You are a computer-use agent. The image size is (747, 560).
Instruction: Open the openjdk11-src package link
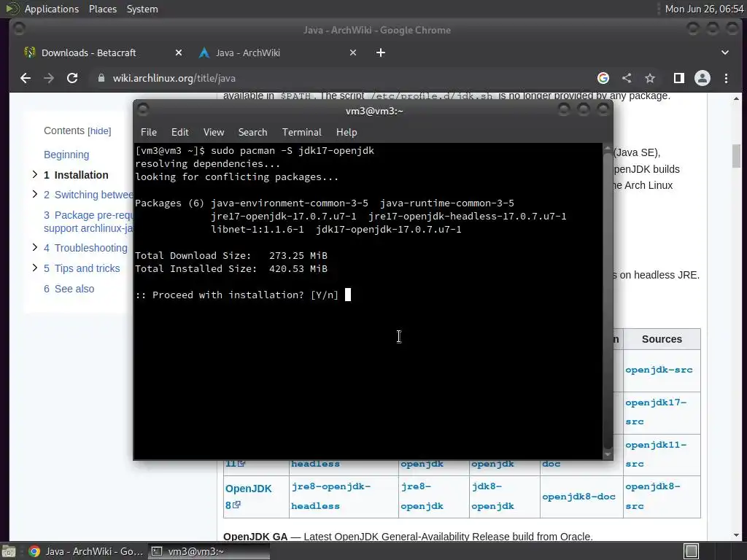pos(656,454)
